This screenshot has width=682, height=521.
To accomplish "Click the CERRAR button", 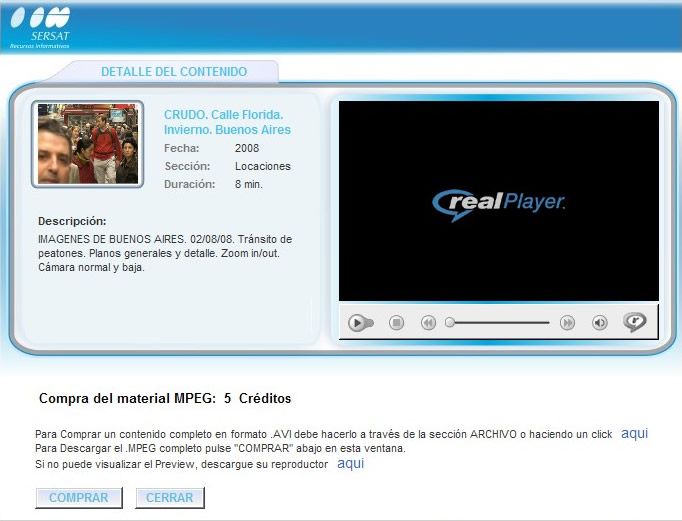I will 170,498.
